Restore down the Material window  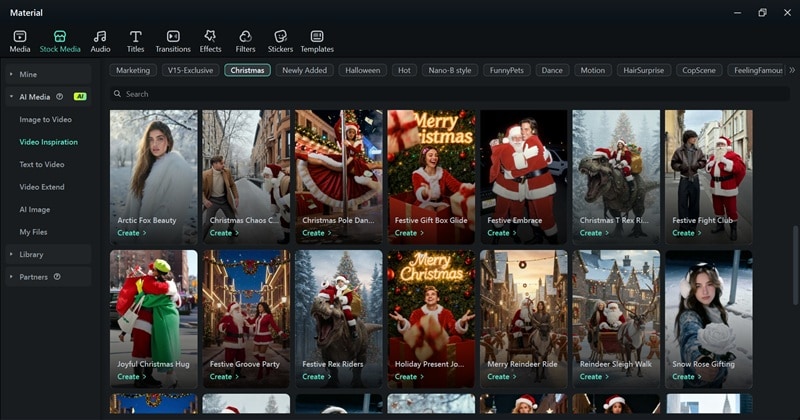[762, 13]
